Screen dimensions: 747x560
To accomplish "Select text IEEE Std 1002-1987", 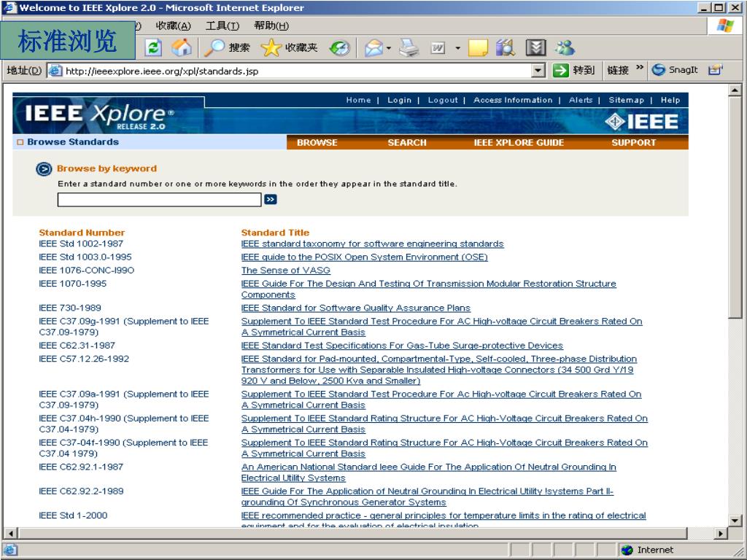I will [x=81, y=244].
